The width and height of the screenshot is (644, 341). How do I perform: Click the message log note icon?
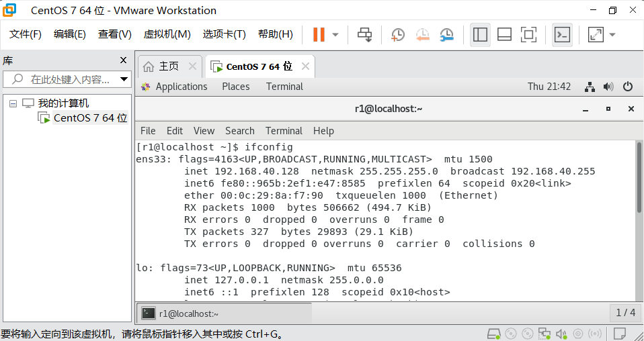(620, 334)
